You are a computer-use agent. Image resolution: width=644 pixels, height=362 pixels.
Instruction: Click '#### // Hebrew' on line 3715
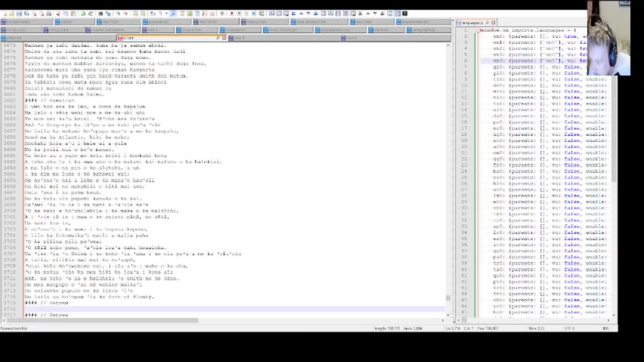pos(46,303)
